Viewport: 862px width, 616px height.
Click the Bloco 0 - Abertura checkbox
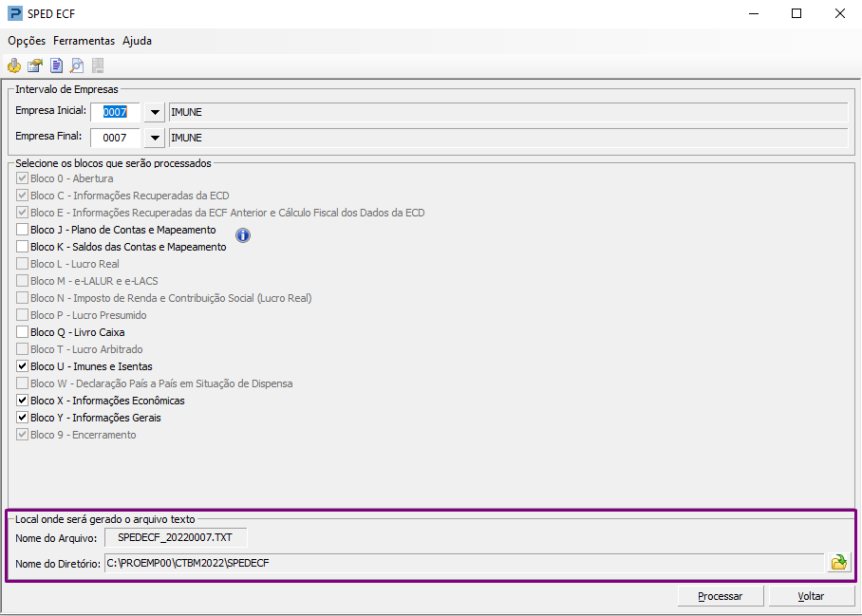[22, 178]
